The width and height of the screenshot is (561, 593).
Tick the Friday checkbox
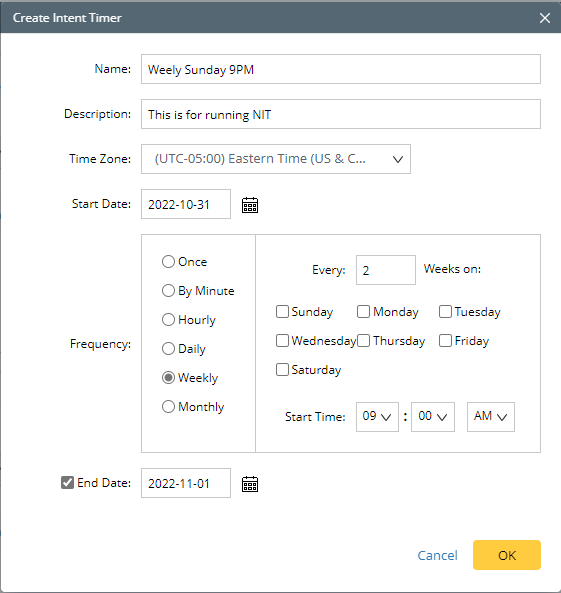(445, 340)
